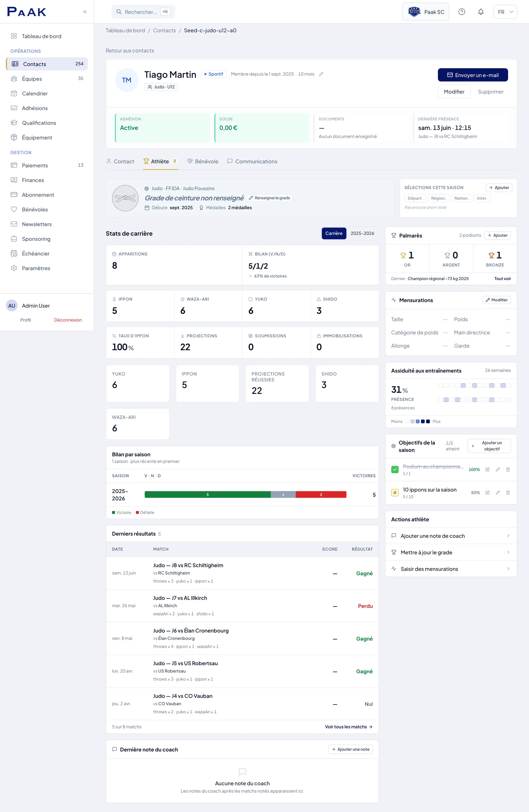
Task: Expand Saisir des mensurations action
Action: coord(450,569)
